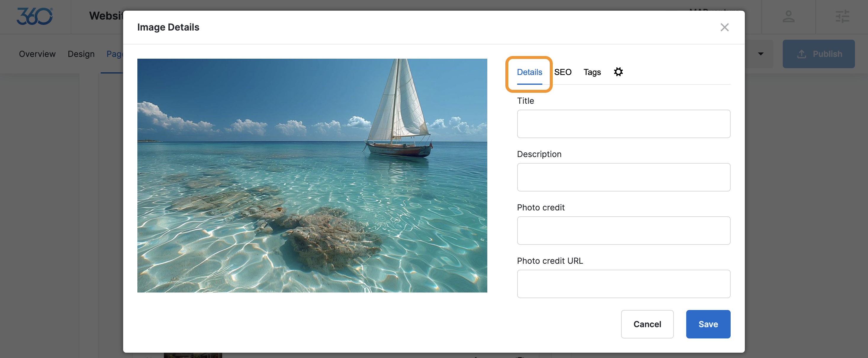Expand the dropdown arrow beside Publish
868x358 pixels.
pyautogui.click(x=761, y=54)
